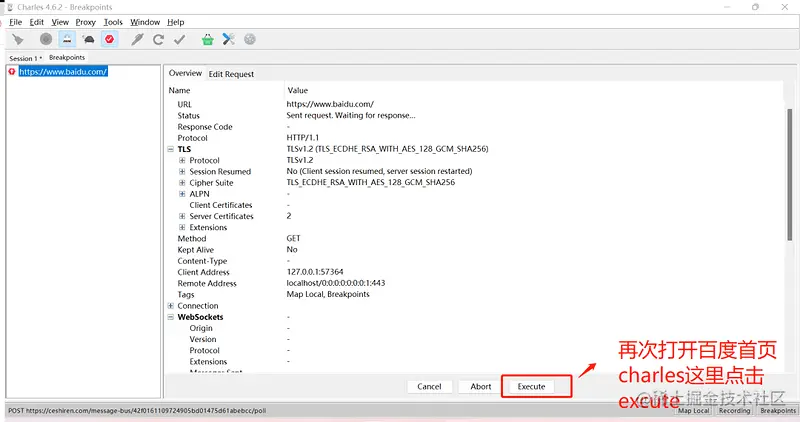Click the green basket purchase icon

coord(207,39)
